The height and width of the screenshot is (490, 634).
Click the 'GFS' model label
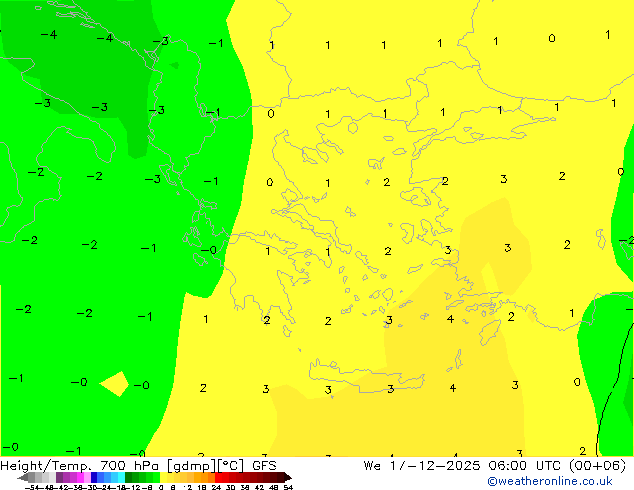tap(264, 466)
